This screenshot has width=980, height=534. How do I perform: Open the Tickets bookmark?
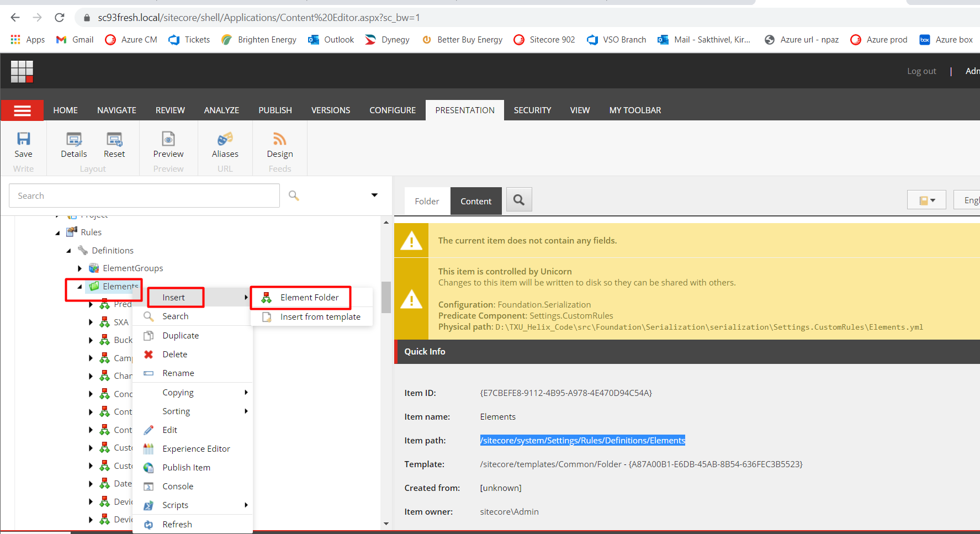coord(189,40)
